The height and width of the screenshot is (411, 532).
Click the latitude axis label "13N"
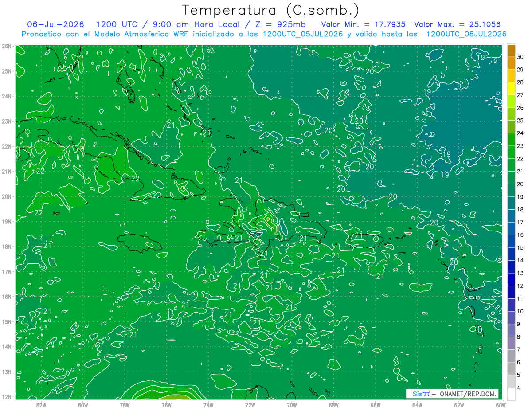(6, 372)
